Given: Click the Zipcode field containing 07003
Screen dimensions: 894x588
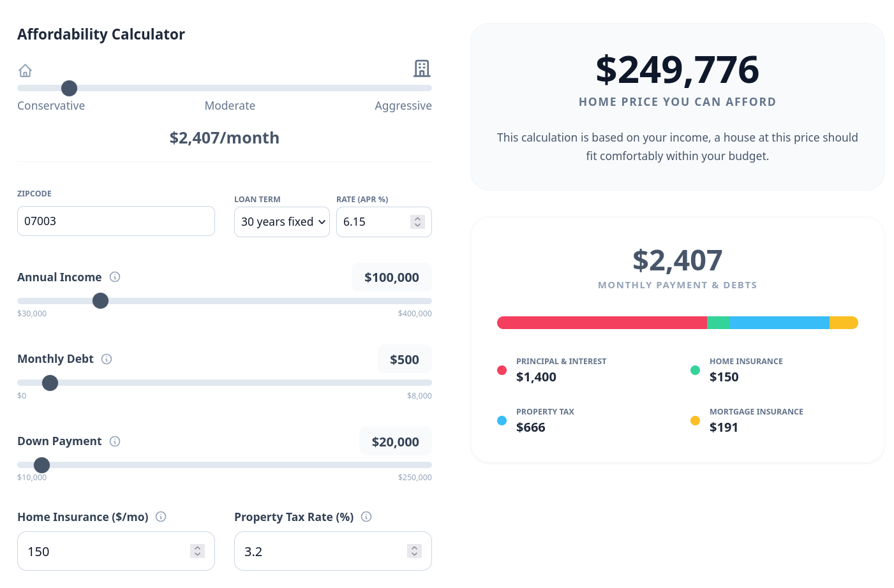Looking at the screenshot, I should (116, 221).
